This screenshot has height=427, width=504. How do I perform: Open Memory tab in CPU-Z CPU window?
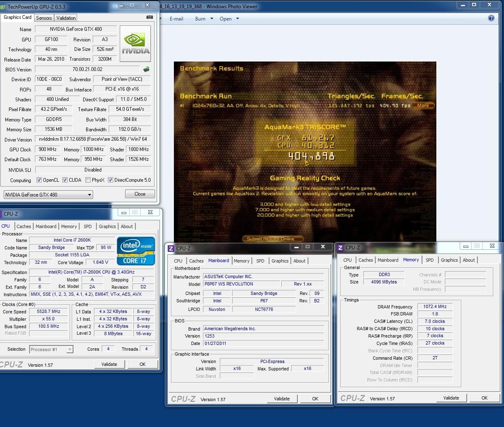[x=69, y=226]
